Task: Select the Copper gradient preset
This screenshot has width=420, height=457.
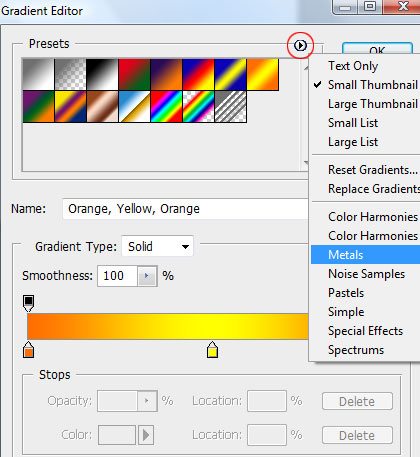Action: tap(102, 107)
